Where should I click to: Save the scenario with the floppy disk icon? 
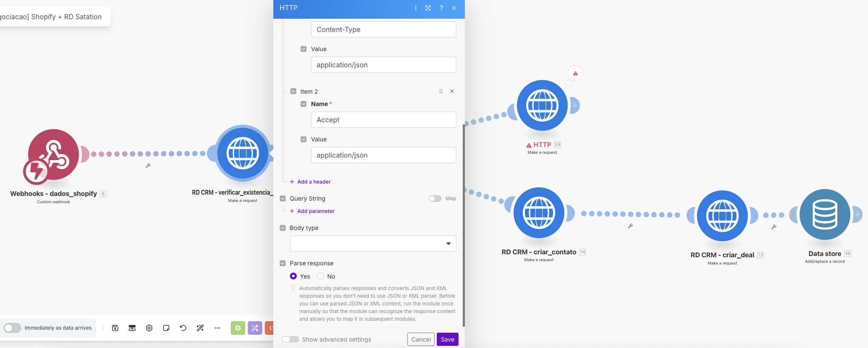point(115,328)
